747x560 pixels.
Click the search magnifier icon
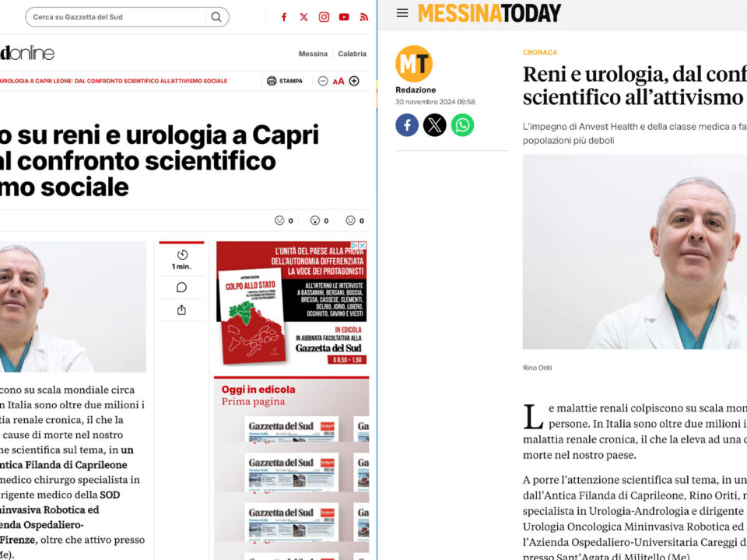click(216, 17)
